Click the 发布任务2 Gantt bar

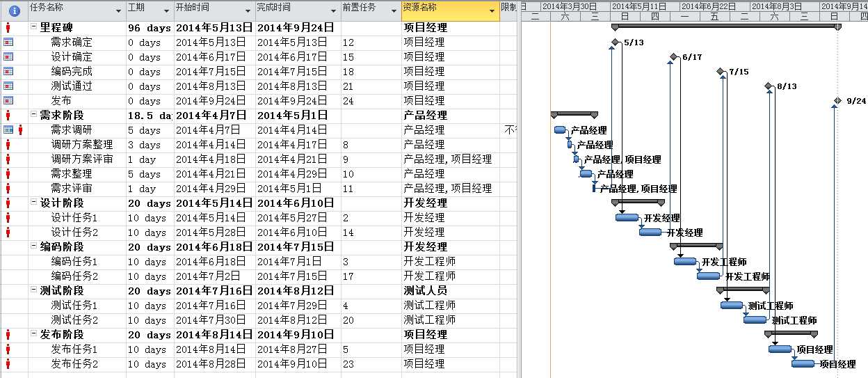coord(803,364)
